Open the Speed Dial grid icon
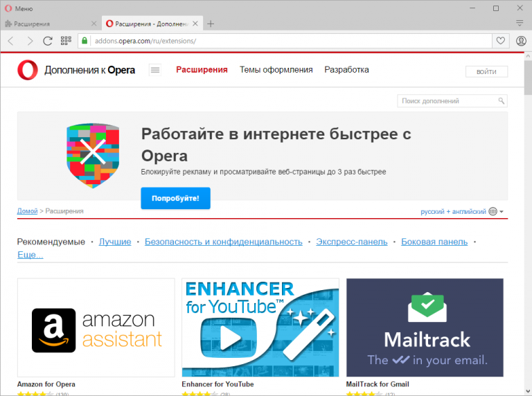Image resolution: width=532 pixels, height=396 pixels. click(66, 41)
